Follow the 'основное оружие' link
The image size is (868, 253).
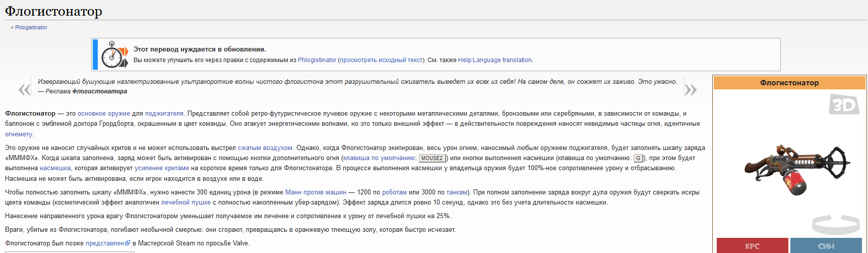coord(104,114)
